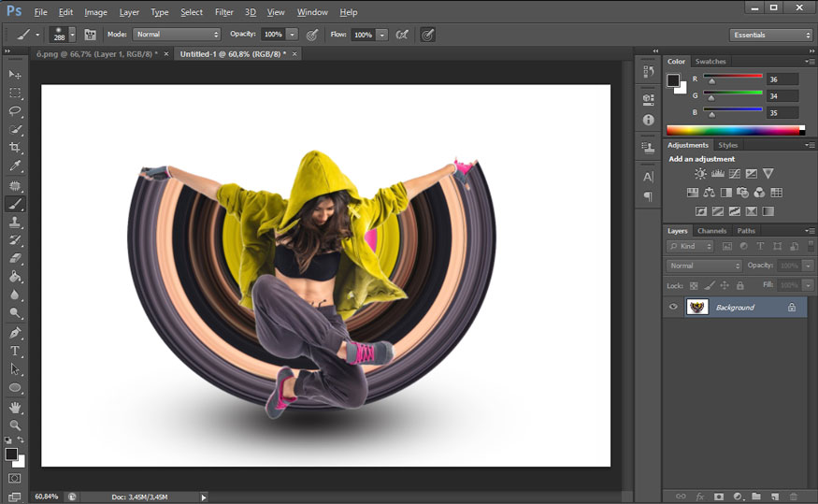The height and width of the screenshot is (504, 818).
Task: Click the Zoom tool in toolbar
Action: pos(15,425)
